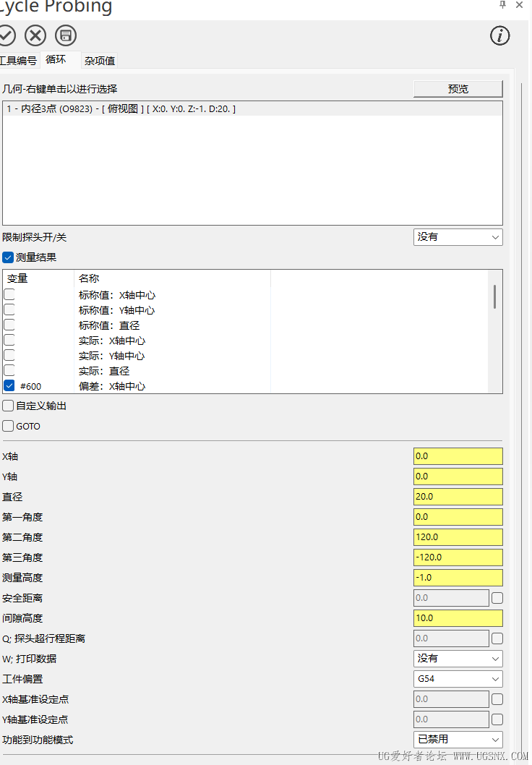Image resolution: width=532 pixels, height=765 pixels.
Task: Pin the Cycle Probing panel
Action: (503, 5)
